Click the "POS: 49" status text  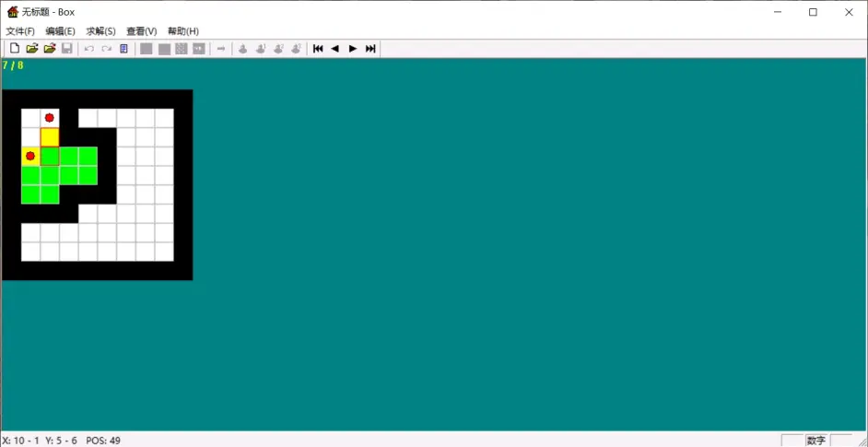click(103, 441)
